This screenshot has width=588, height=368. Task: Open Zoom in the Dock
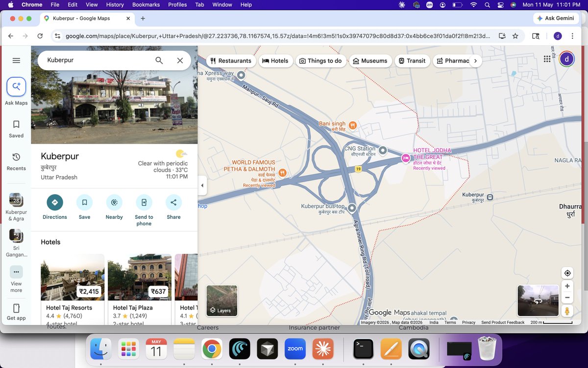click(x=295, y=349)
